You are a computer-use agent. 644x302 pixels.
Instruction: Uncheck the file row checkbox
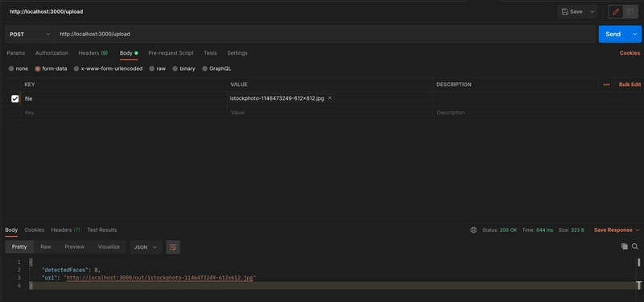pos(14,98)
